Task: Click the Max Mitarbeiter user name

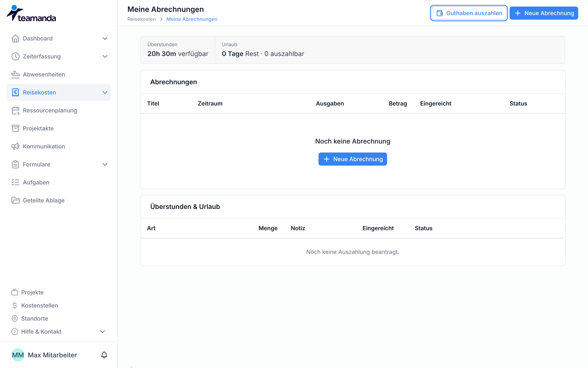Action: (x=52, y=355)
